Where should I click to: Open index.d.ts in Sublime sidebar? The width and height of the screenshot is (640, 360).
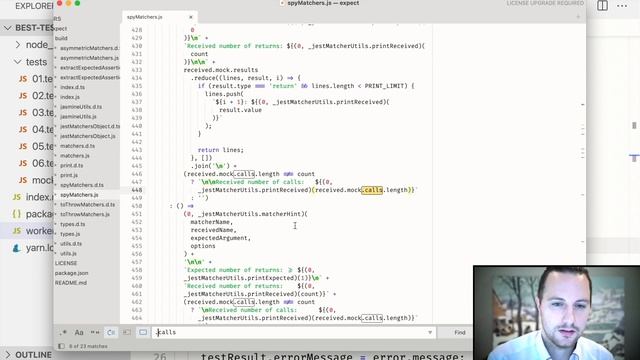pos(73,87)
